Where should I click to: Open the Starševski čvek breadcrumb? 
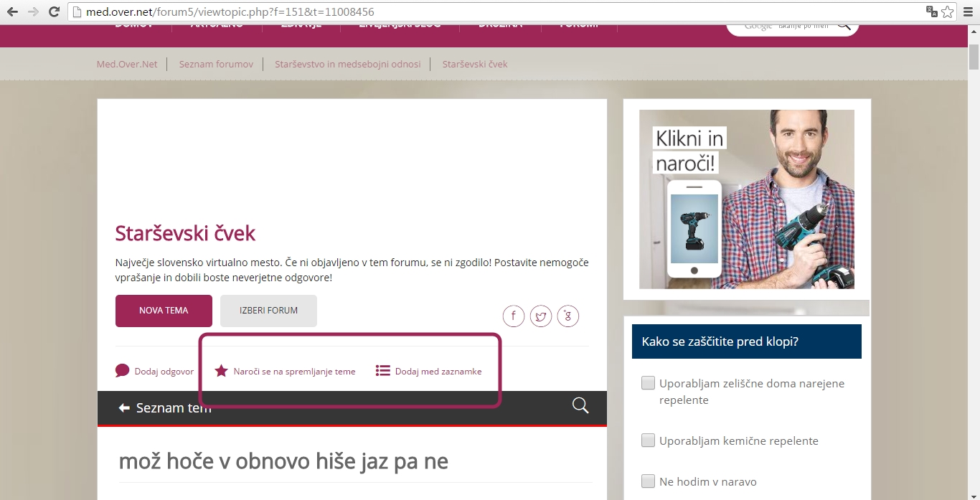tap(475, 64)
